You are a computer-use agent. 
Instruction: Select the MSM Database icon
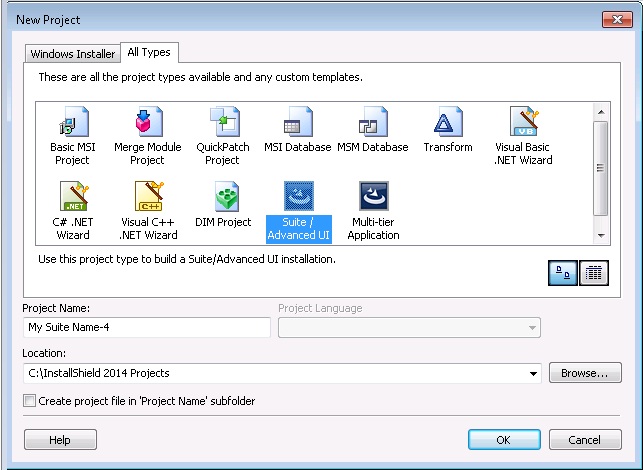click(x=372, y=124)
